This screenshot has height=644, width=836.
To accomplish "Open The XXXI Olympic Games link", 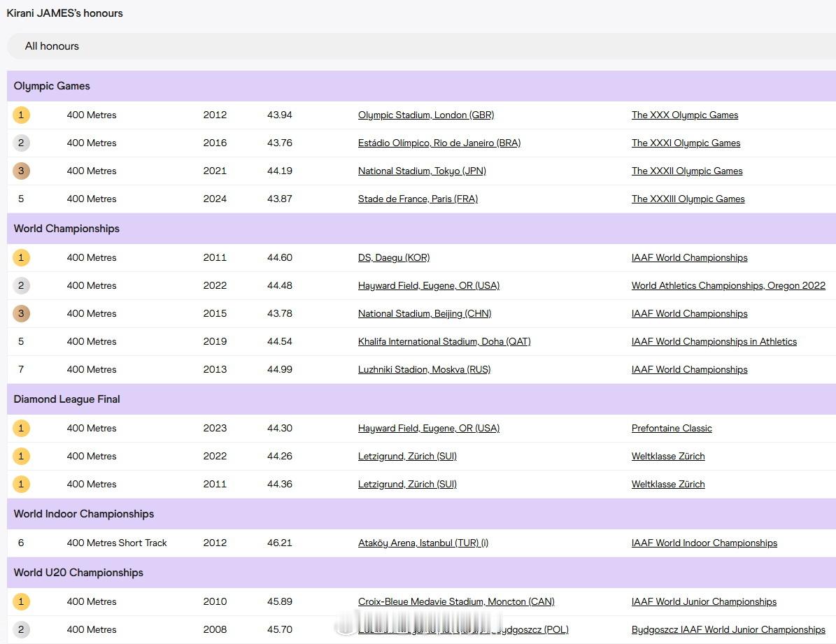I will [x=686, y=143].
